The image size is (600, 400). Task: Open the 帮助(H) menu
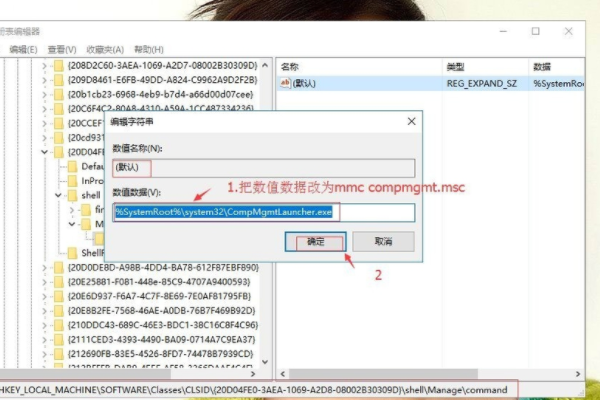point(149,49)
